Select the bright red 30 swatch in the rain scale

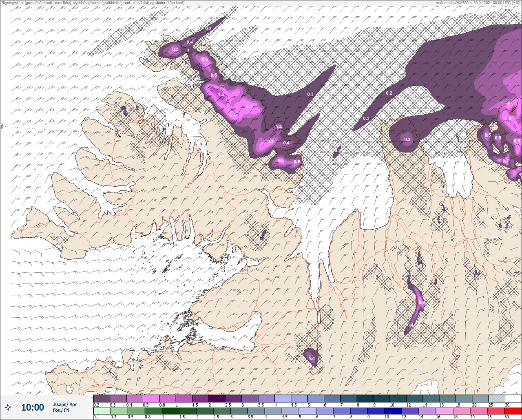(x=513, y=411)
